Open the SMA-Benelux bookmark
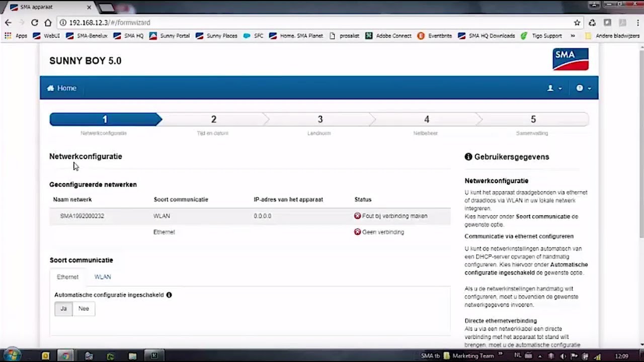644x362 pixels. (x=87, y=36)
